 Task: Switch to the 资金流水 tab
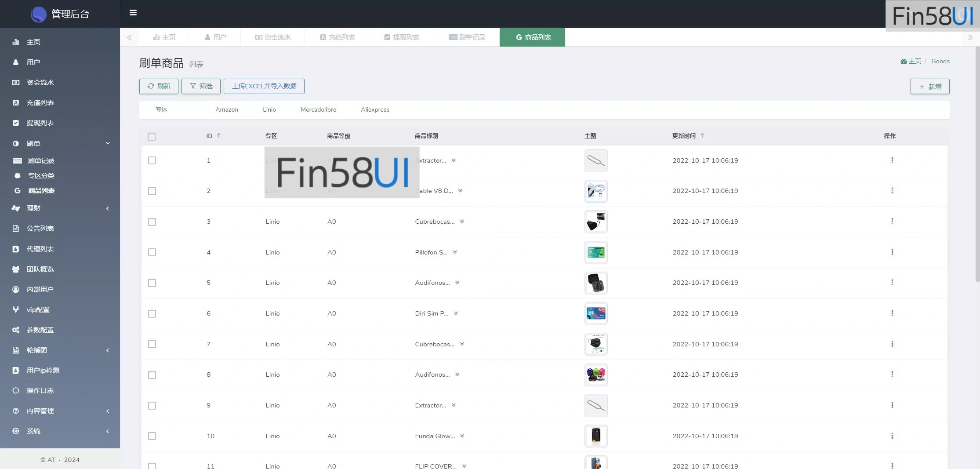tap(273, 37)
